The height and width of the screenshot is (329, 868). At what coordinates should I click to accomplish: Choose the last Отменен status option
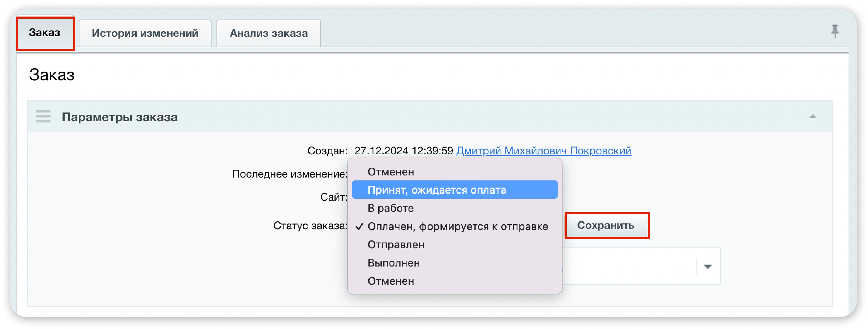tap(454, 281)
